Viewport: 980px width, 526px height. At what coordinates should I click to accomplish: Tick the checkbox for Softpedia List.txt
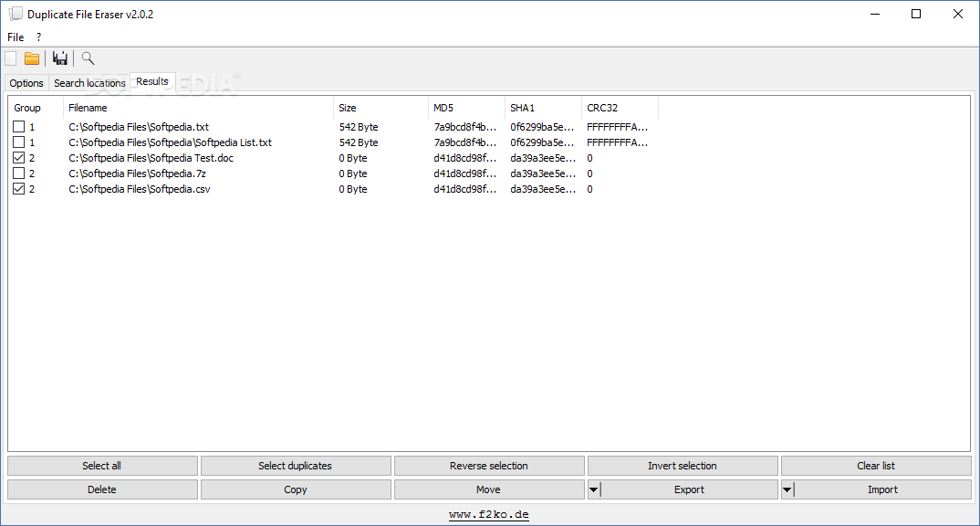click(19, 142)
